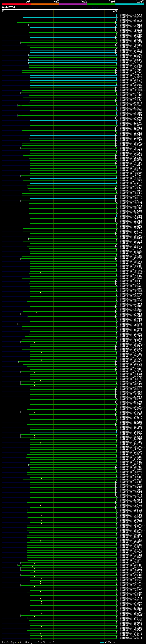This screenshot has width=146, height=644.
Task: Open hit UniRef100_Q21YT4
Action: click(131, 42)
